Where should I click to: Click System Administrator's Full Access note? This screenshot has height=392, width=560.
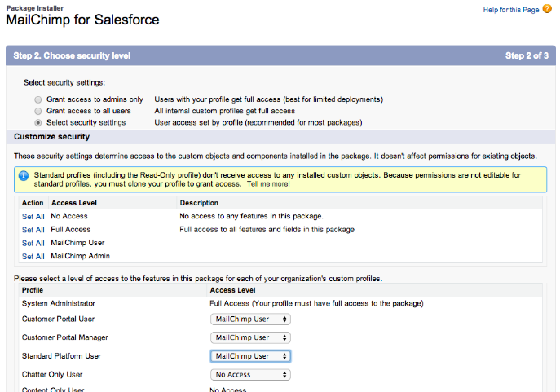[x=316, y=303]
